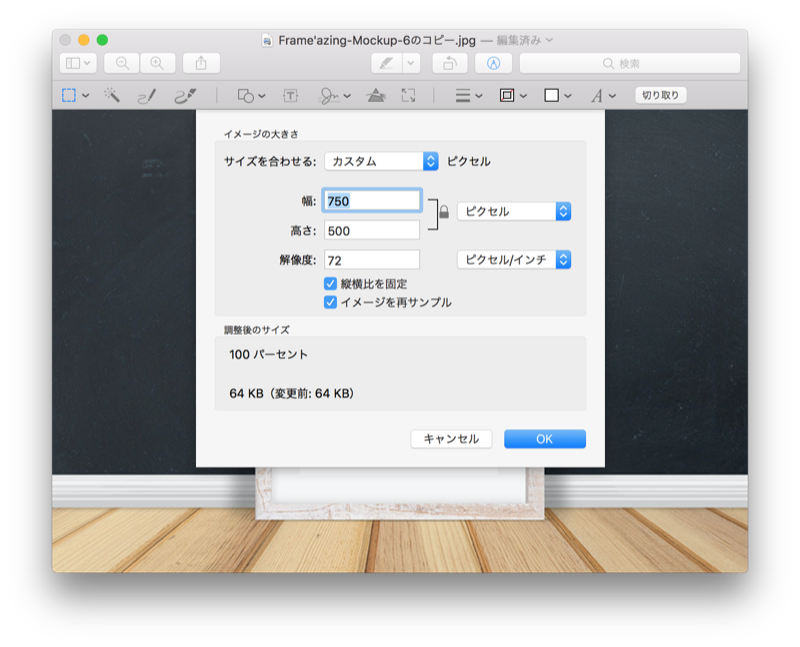Confirm resize with OK button
Screen dimensions: 800x647
(x=544, y=439)
